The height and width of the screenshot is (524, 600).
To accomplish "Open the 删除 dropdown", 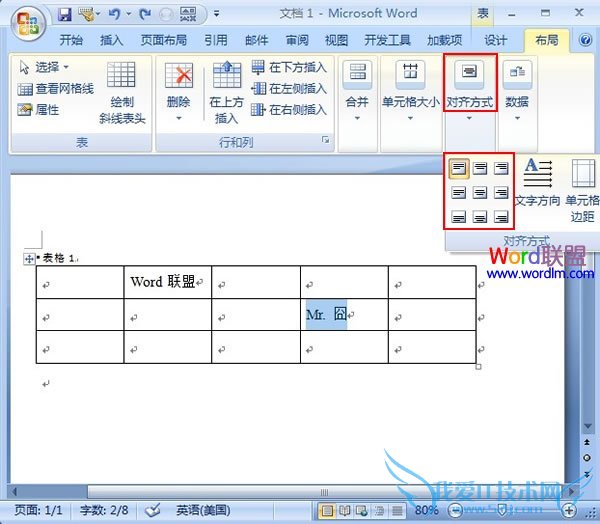I will [178, 92].
